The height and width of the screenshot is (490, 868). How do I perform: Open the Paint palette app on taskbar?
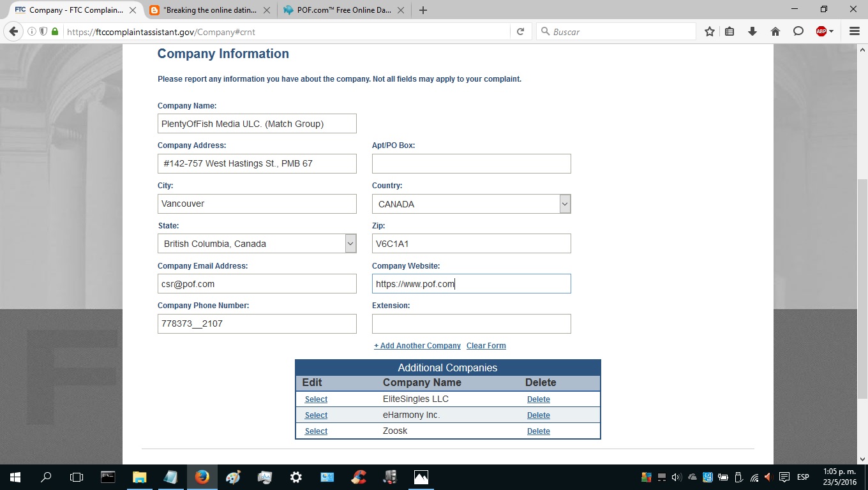233,477
